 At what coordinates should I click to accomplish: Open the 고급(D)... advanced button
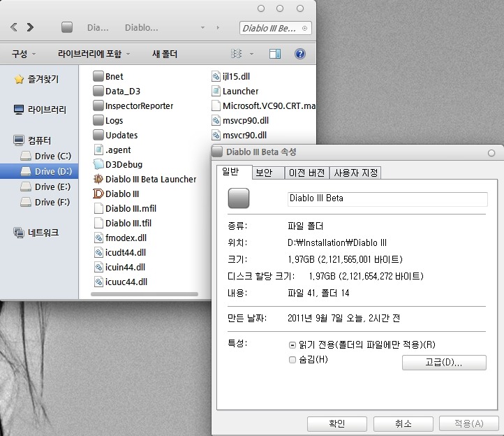[x=444, y=363]
